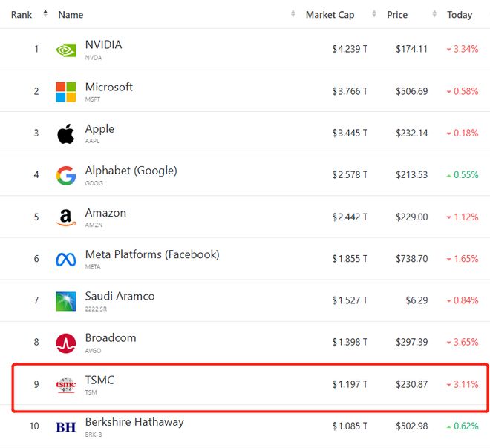Open the Meta Platforms (Facebook) link
Screen dimensions: 490x448
(x=151, y=254)
